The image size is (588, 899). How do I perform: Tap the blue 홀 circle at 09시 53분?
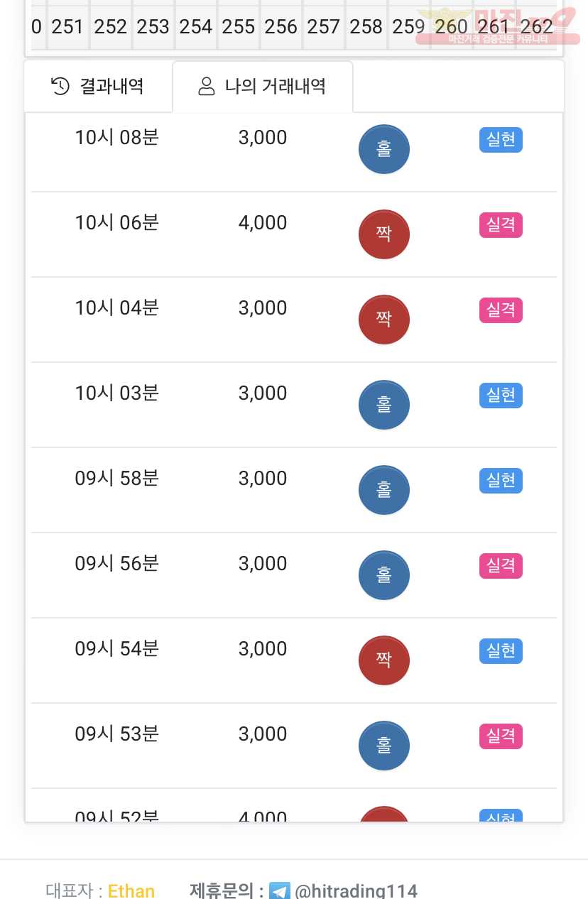click(384, 746)
